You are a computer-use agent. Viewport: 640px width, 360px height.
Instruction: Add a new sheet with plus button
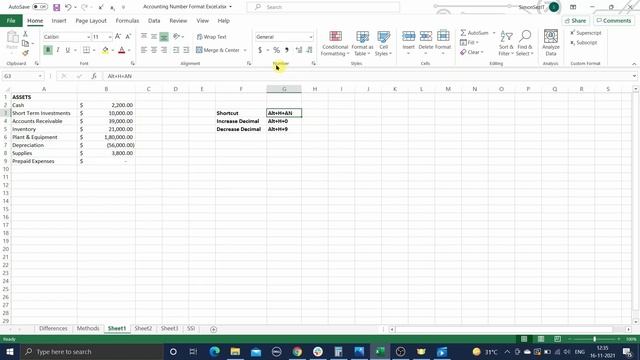click(213, 329)
